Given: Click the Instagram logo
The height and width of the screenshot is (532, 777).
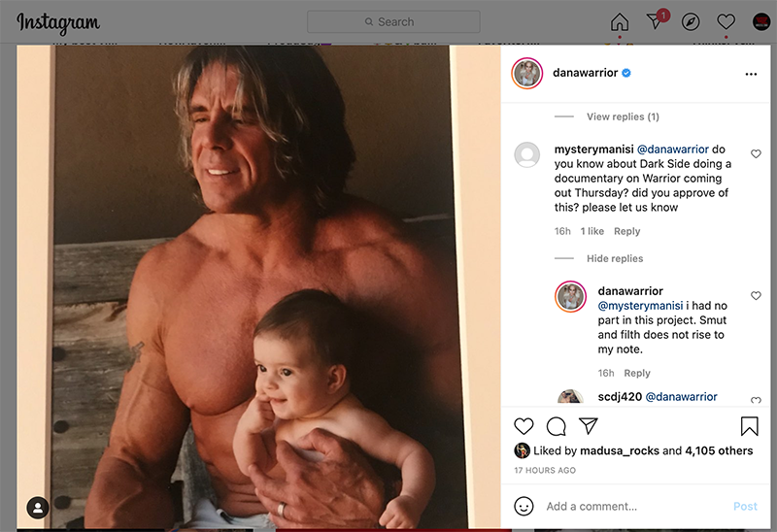Looking at the screenshot, I should (x=58, y=22).
